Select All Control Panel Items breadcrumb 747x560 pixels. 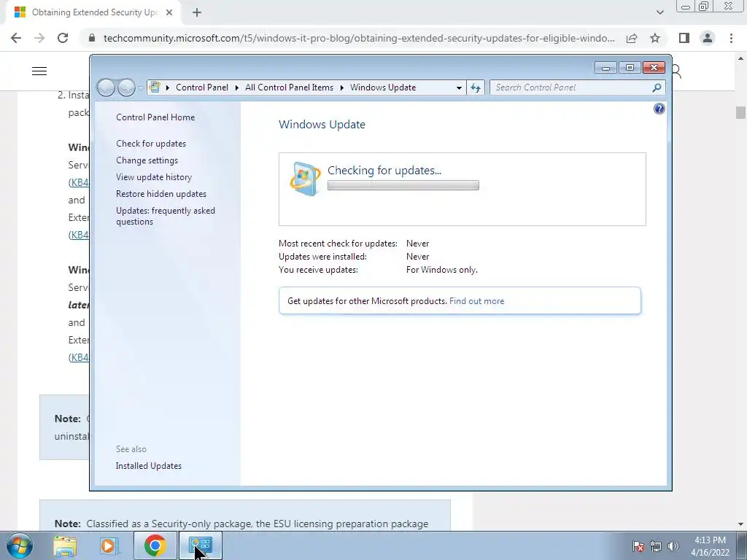point(289,87)
